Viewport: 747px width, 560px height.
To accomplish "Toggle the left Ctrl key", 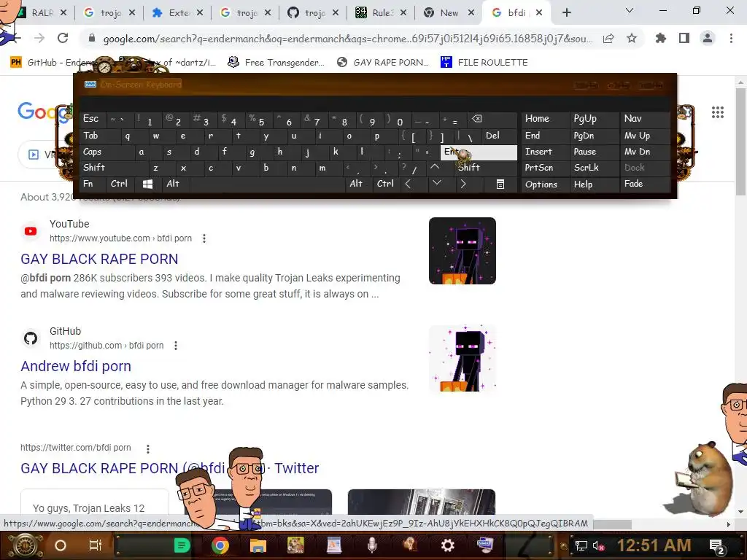I will [x=121, y=184].
